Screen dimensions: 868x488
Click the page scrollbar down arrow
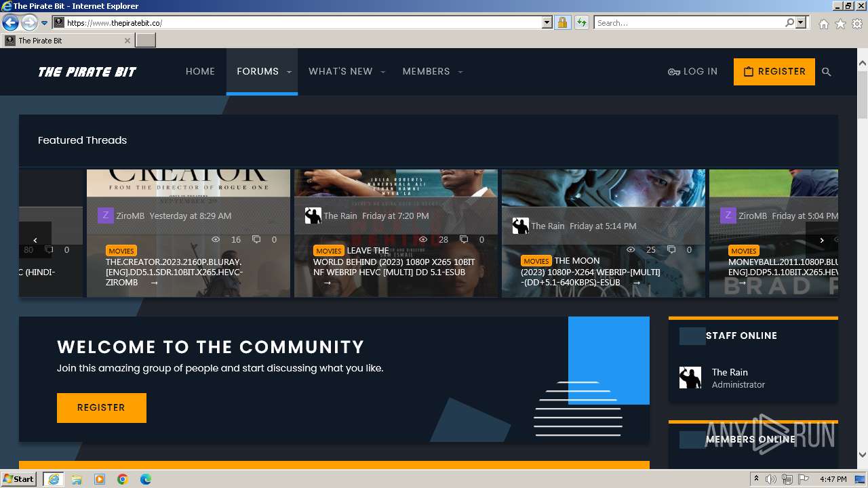(x=863, y=455)
